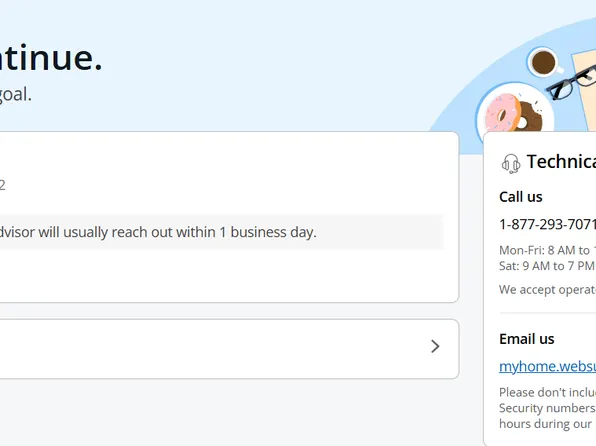Click the pink sprinkled donut illustration

[x=503, y=113]
